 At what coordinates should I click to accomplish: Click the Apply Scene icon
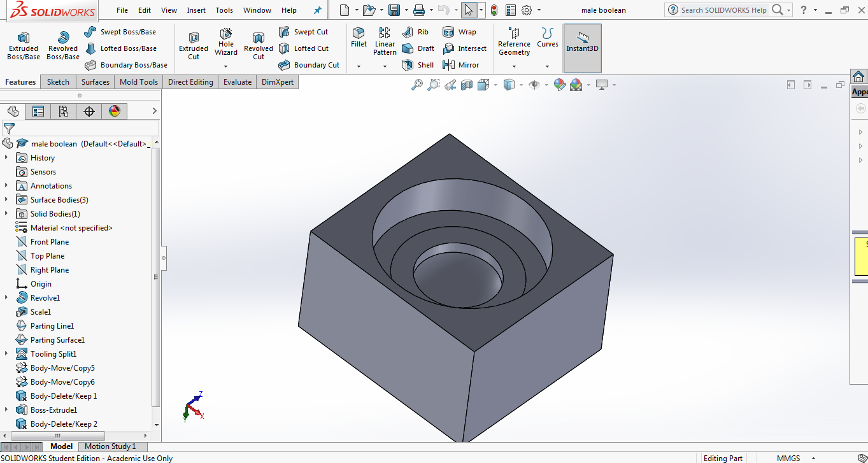[x=576, y=85]
